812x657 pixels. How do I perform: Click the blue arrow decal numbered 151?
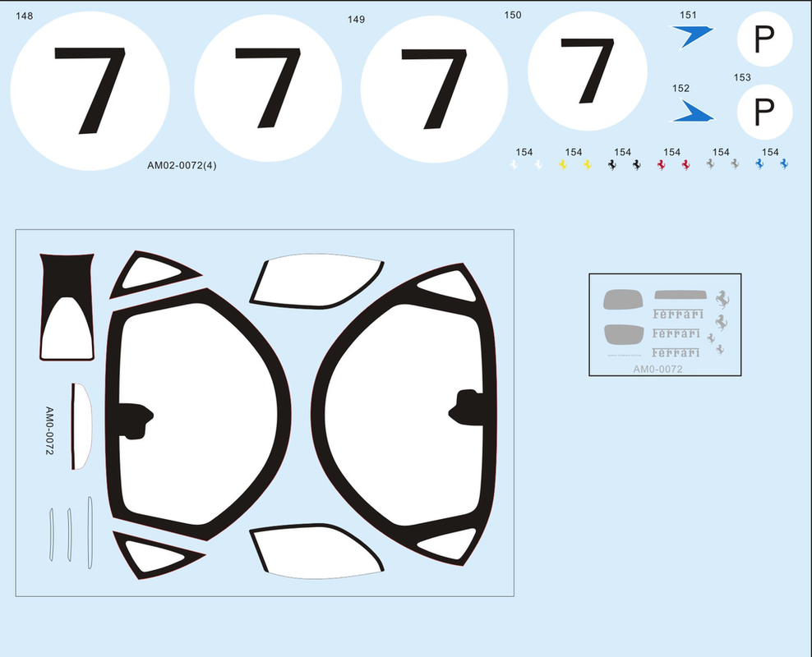pos(692,37)
